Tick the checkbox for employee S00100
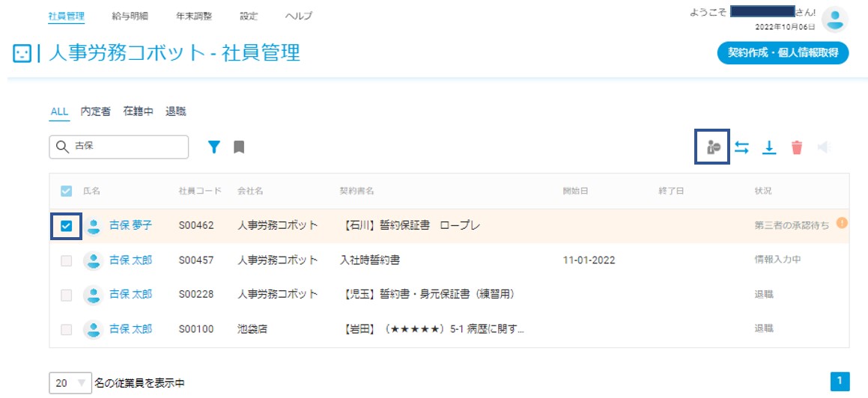868x398 pixels. tap(67, 329)
